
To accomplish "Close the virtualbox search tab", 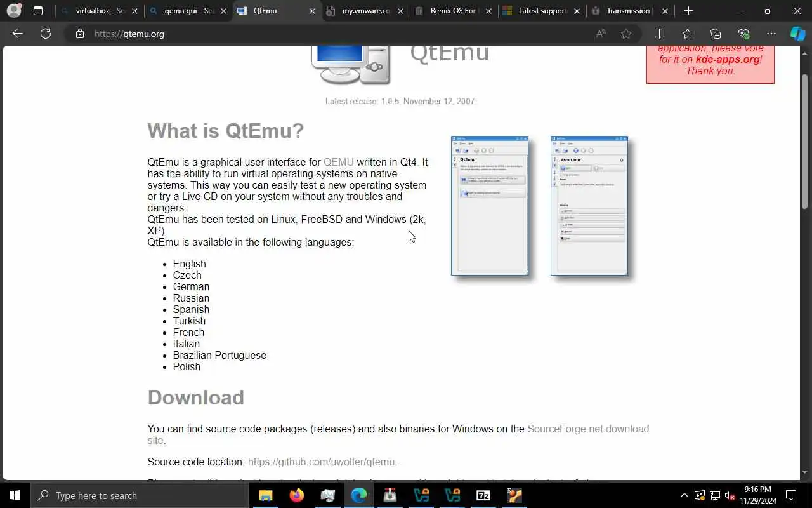I will tap(134, 11).
